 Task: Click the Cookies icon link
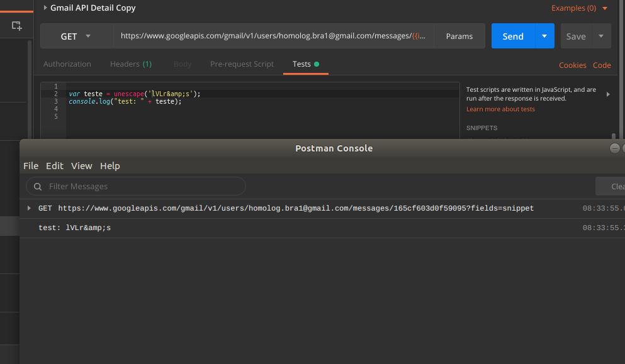pos(572,65)
